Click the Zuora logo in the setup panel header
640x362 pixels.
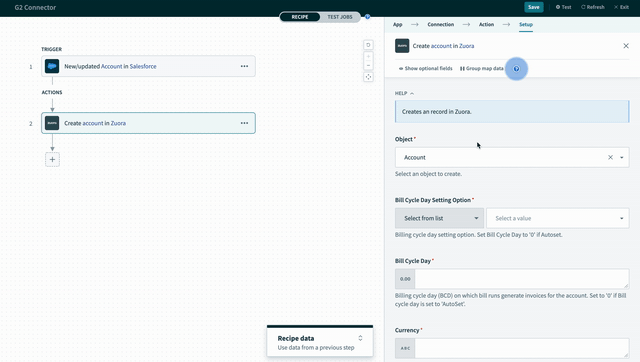[402, 46]
